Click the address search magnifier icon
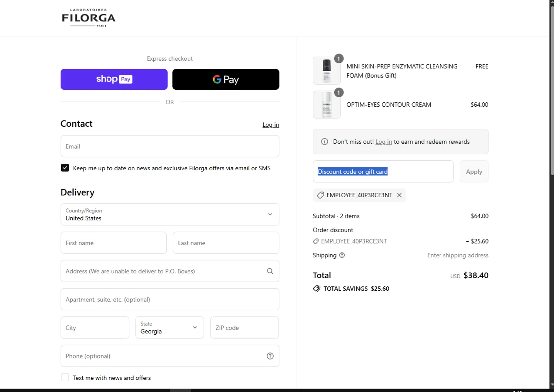The width and height of the screenshot is (554, 392). [270, 271]
